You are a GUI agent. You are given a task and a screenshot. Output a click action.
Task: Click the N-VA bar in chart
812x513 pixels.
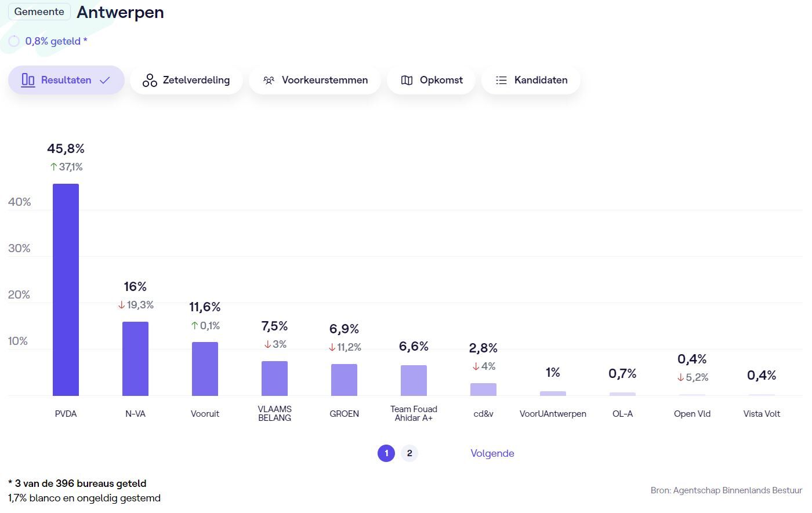tap(135, 359)
